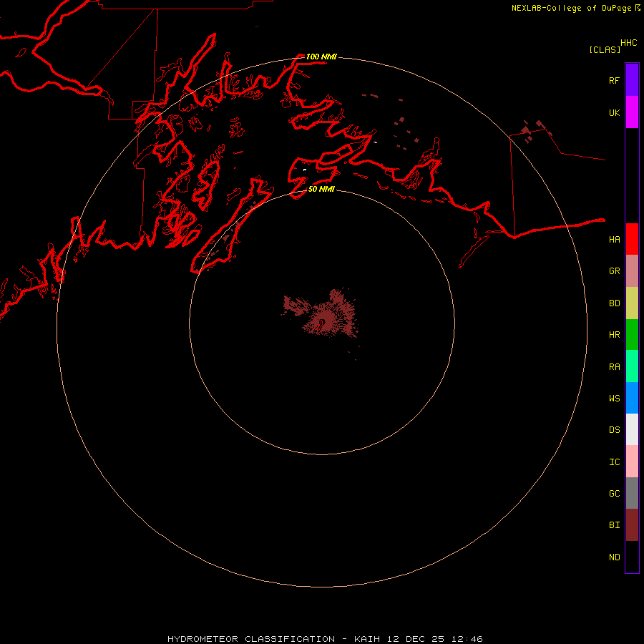This screenshot has width=644, height=644.
Task: Click the DS white legend swatch
Action: [x=632, y=429]
